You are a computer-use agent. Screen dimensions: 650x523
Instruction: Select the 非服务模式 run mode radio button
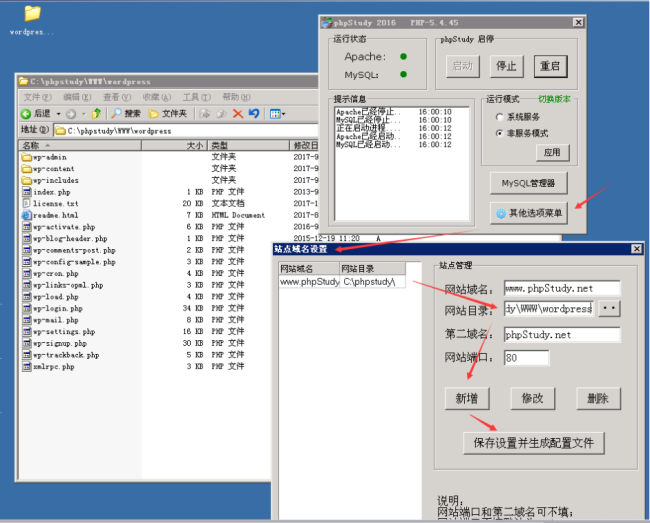click(x=500, y=132)
